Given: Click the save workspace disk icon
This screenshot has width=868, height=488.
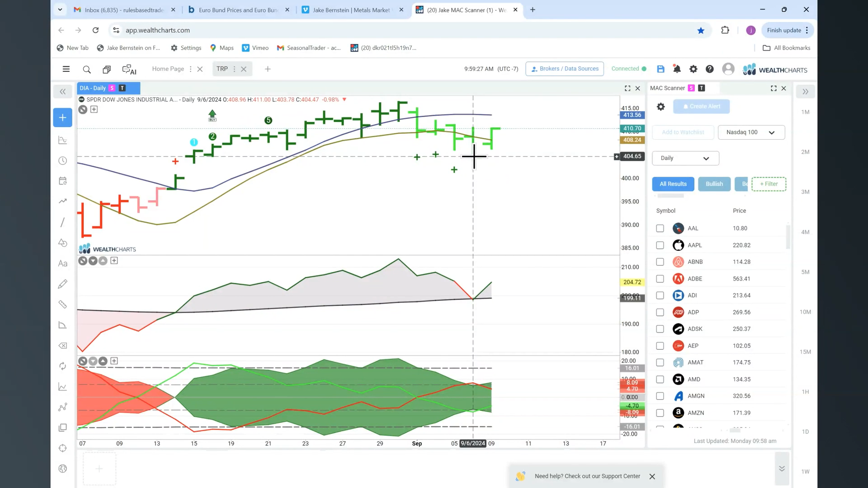Looking at the screenshot, I should tap(660, 69).
